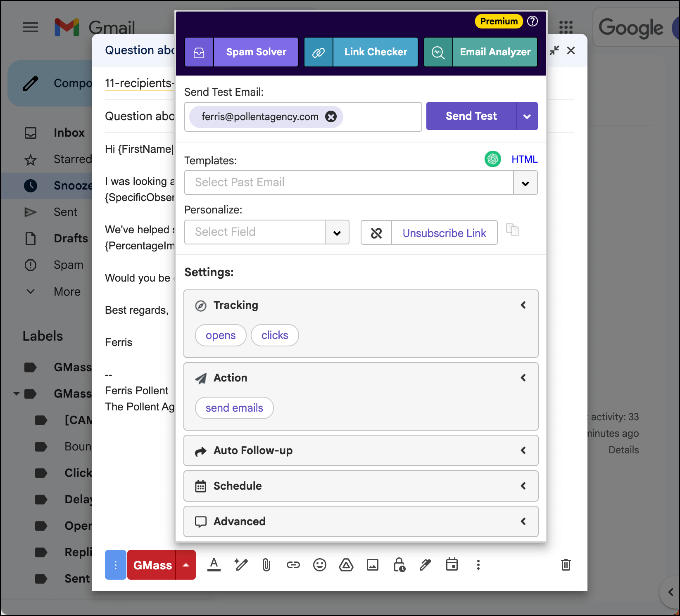Open the Spam folder
The image size is (680, 616).
pos(68,265)
